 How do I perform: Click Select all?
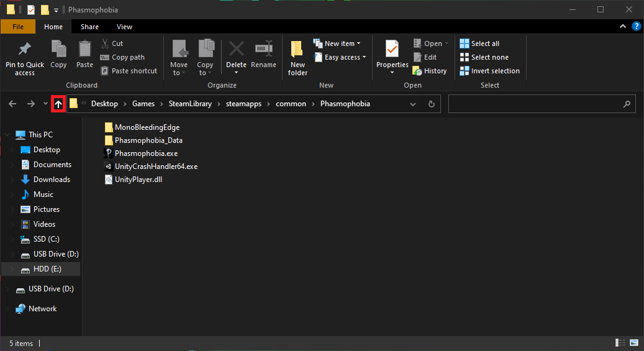479,43
